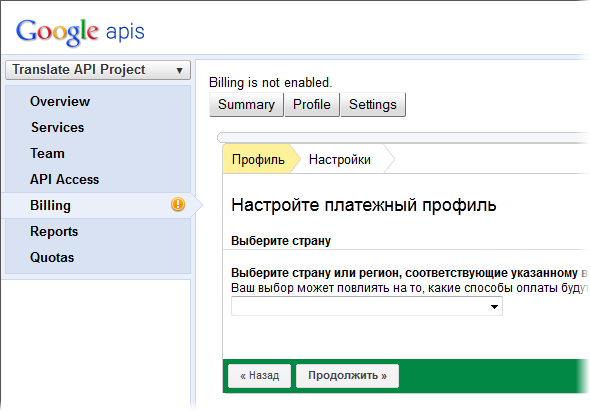The height and width of the screenshot is (411, 590).
Task: Click the Google apis logo
Action: pos(80,32)
